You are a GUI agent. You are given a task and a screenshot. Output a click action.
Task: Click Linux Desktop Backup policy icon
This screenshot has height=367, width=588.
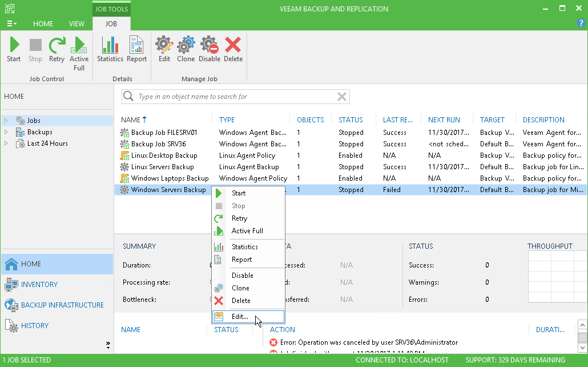tap(124, 155)
